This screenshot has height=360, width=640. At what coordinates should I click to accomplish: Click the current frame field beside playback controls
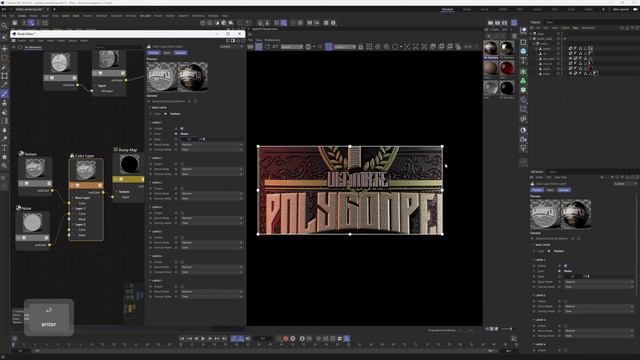point(263,338)
